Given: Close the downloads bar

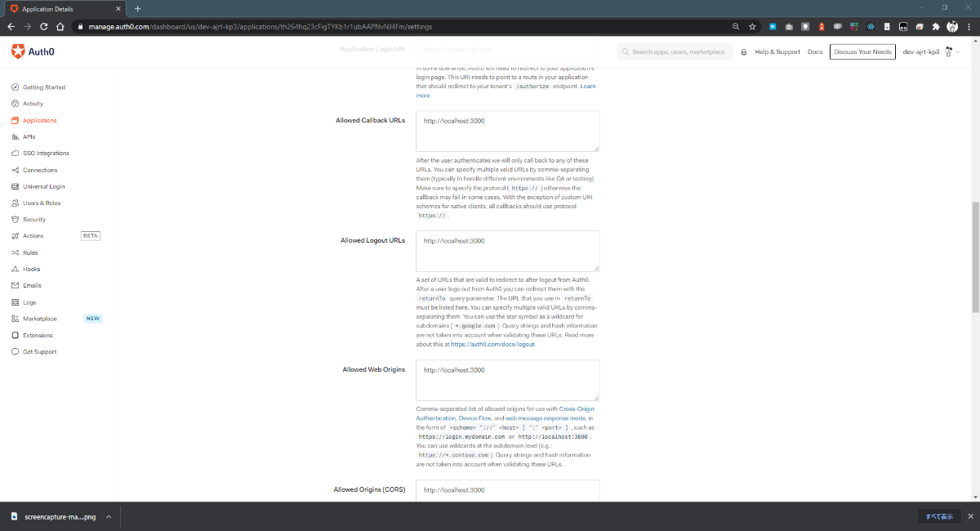Looking at the screenshot, I should pos(970,516).
